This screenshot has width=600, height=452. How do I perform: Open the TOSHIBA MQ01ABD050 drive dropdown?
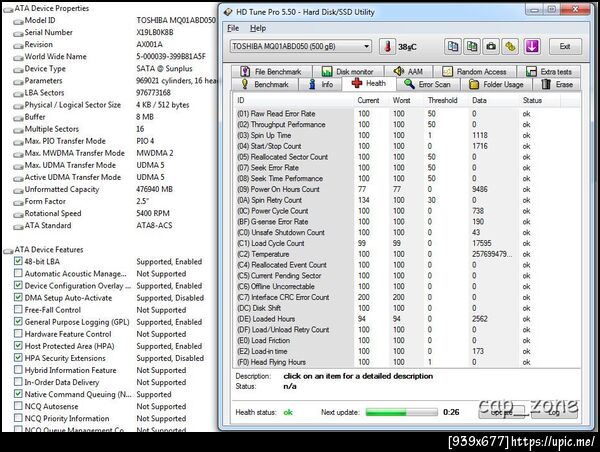[x=300, y=47]
